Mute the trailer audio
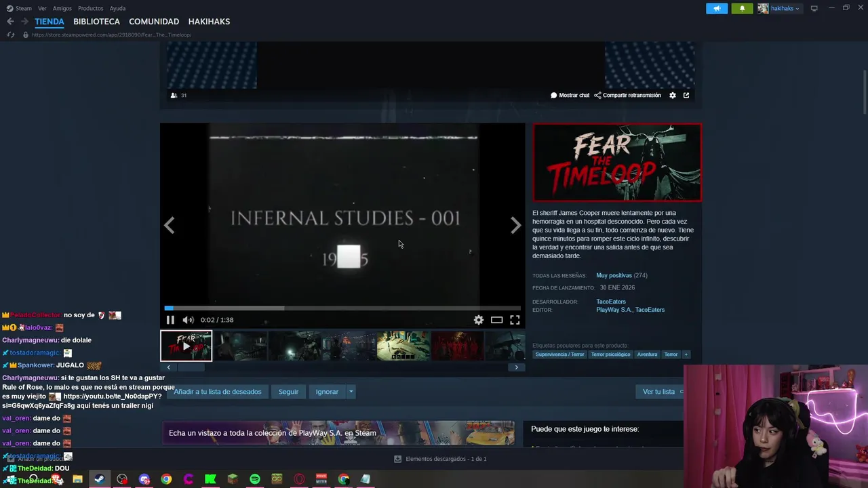The height and width of the screenshot is (488, 868). pos(188,320)
